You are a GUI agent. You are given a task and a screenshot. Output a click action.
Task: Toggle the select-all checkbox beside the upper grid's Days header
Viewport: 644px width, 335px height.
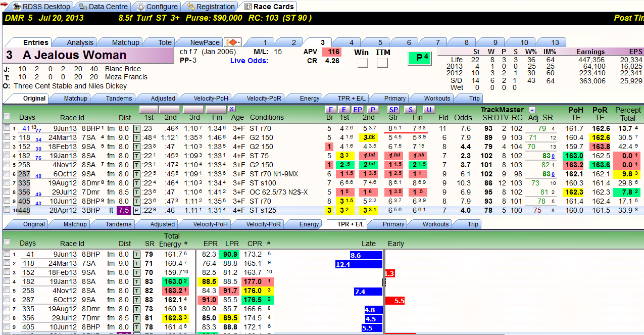[7, 117]
